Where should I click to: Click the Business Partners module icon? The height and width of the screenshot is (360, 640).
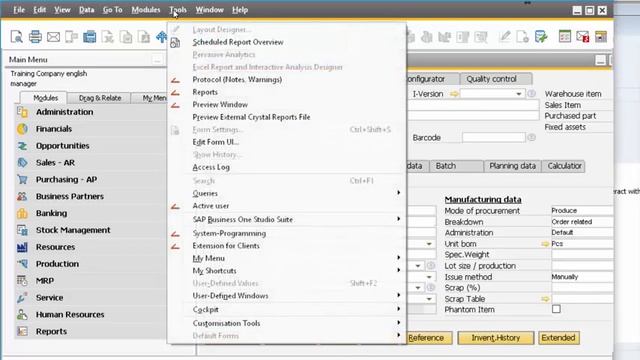(22, 196)
